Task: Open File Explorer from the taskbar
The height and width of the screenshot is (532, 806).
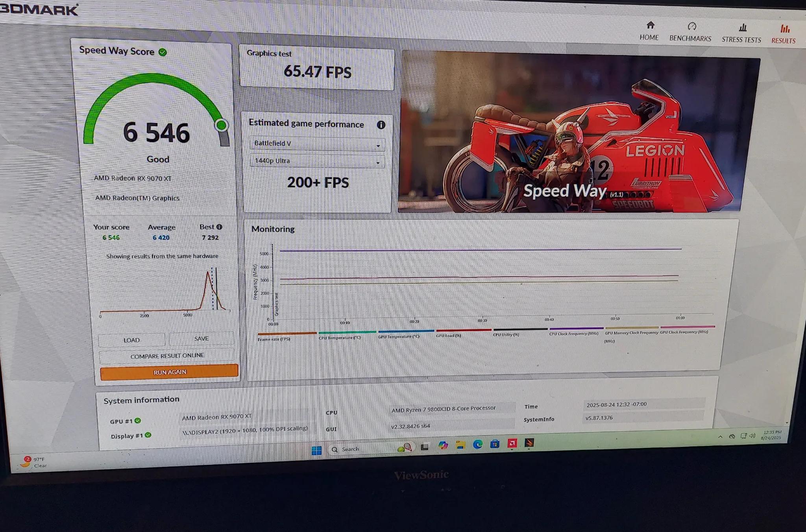Action: coord(460,445)
